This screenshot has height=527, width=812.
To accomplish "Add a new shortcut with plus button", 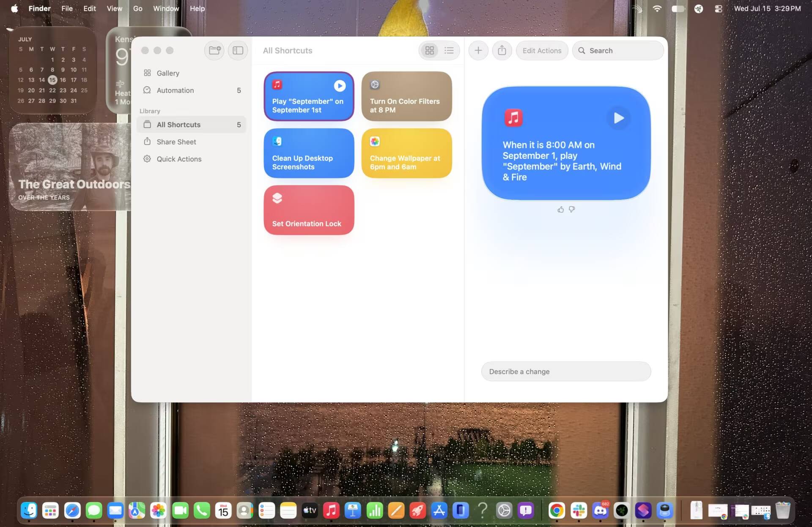I will point(478,50).
